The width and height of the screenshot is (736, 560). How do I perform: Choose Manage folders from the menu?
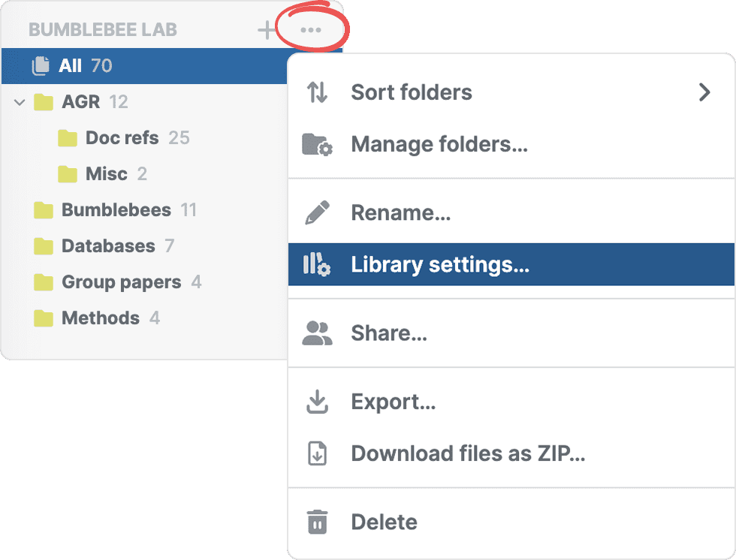point(439,144)
